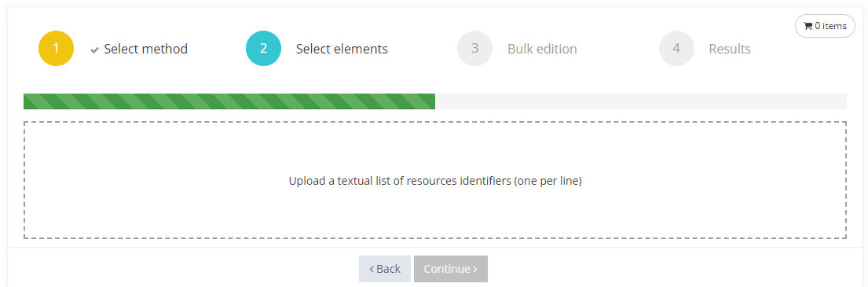Click the shopping cart icon
Viewport: 868px width, 287px height.
pos(808,26)
